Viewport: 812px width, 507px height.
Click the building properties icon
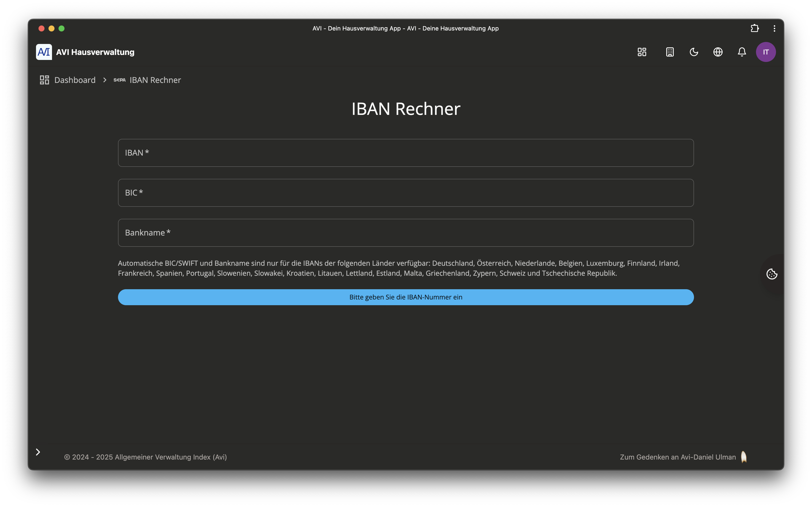(670, 52)
